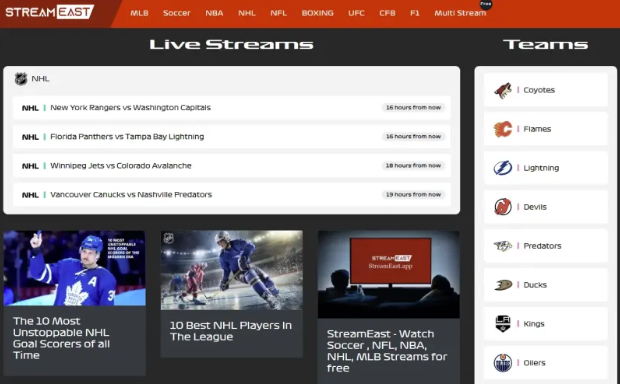
Task: Open New York Rangers vs Washington Capitals stream
Action: (231, 108)
